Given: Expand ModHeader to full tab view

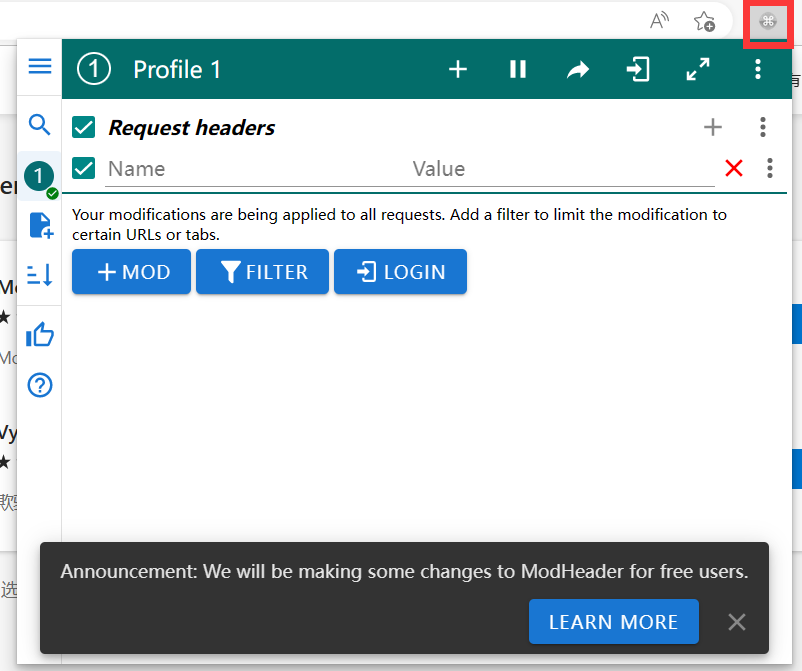Looking at the screenshot, I should [697, 69].
